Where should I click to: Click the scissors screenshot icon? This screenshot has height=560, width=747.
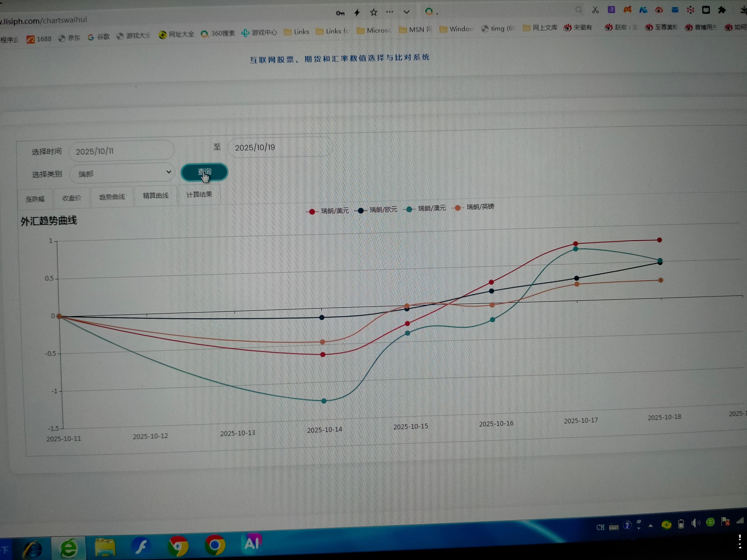coord(595,10)
